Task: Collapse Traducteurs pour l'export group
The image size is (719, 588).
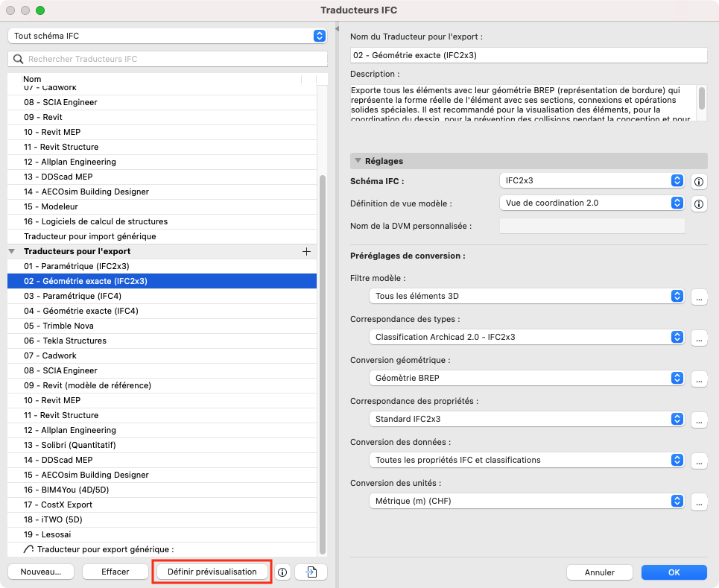Action: point(12,251)
